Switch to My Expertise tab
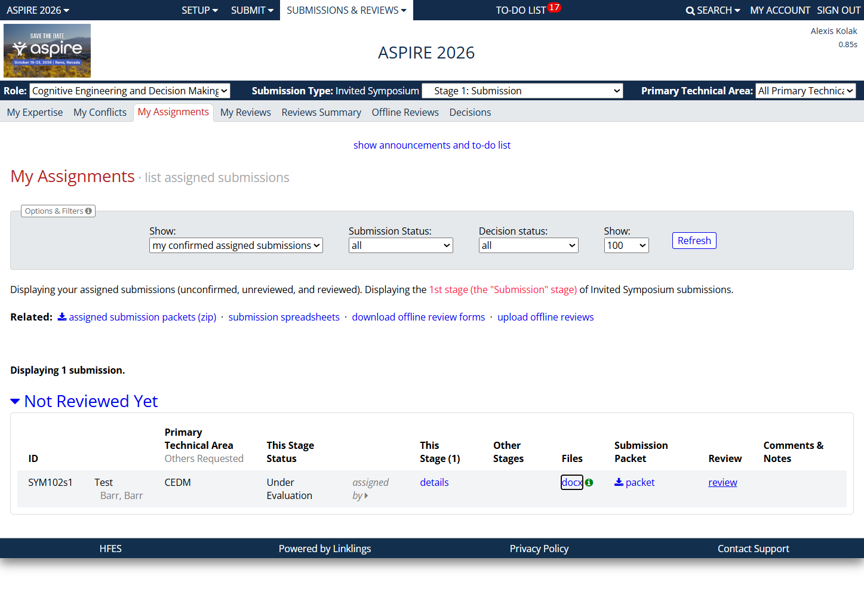This screenshot has width=864, height=616. 35,112
